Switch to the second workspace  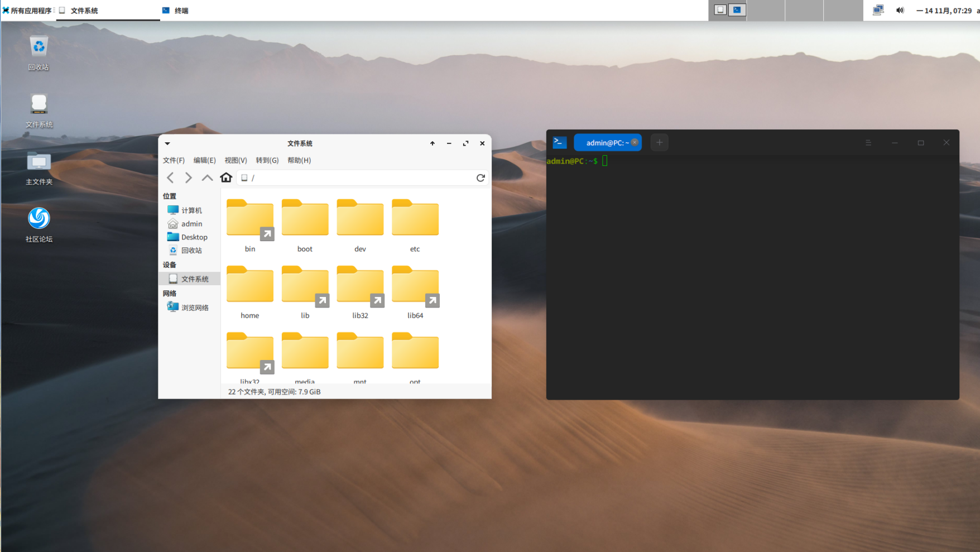click(x=766, y=10)
